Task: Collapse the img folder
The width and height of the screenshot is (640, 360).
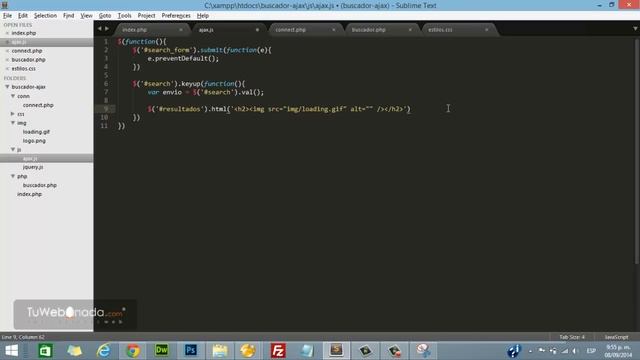Action: (x=13, y=122)
